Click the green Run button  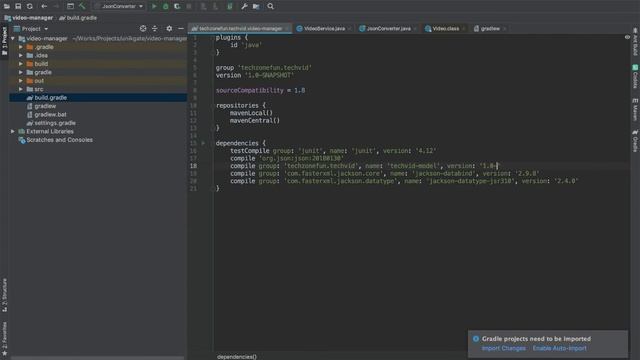[x=154, y=6]
